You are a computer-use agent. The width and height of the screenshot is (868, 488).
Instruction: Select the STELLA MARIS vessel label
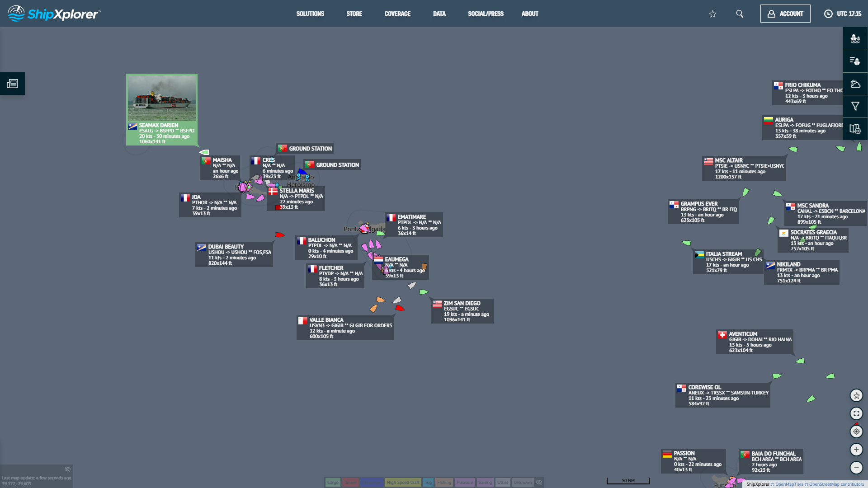[296, 199]
